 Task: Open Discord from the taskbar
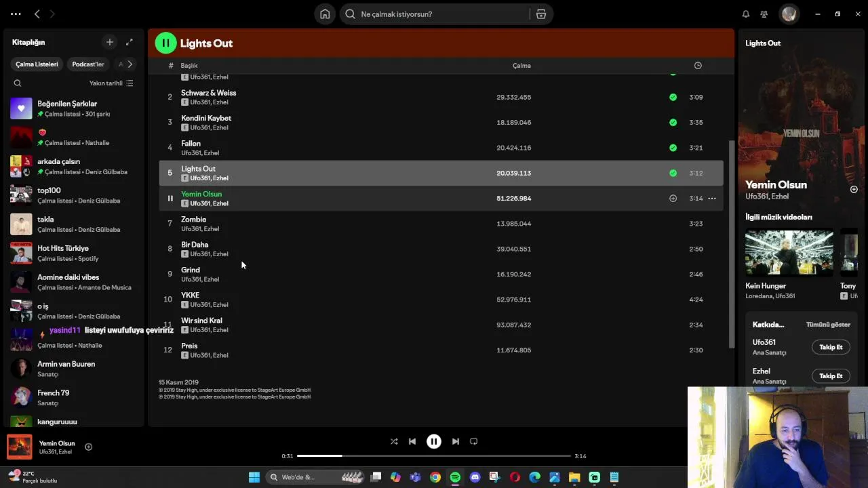475,477
